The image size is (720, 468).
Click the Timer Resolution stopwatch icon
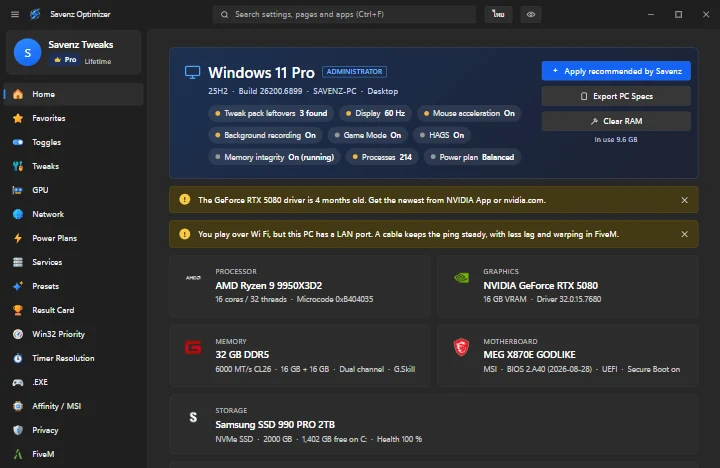click(x=18, y=358)
